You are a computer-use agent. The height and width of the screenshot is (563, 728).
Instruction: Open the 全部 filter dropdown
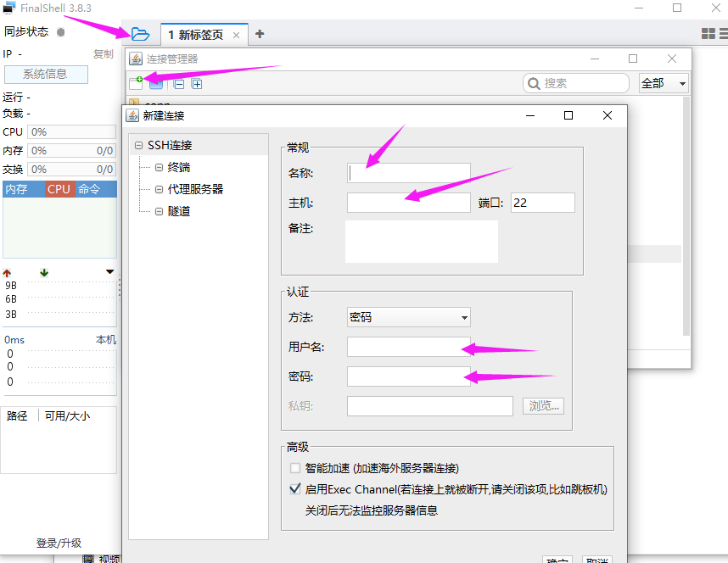point(664,84)
